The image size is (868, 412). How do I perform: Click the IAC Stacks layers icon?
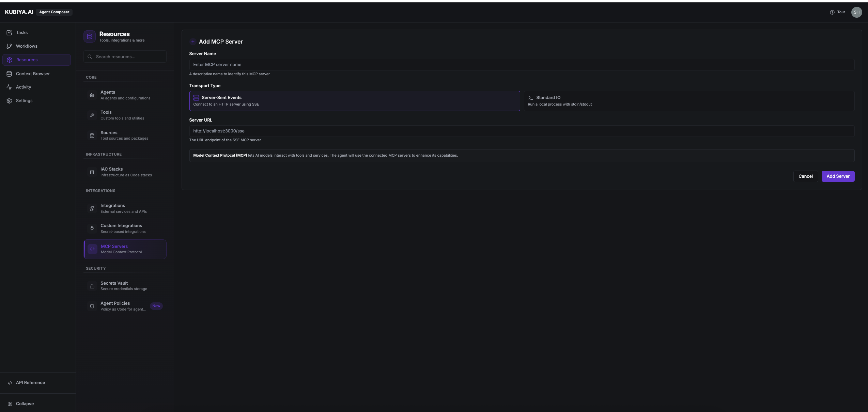pyautogui.click(x=92, y=172)
